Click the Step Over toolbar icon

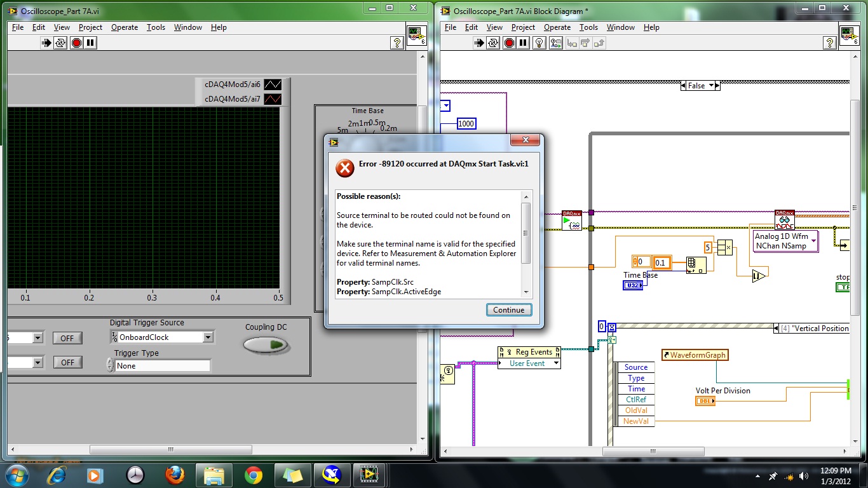(x=585, y=43)
